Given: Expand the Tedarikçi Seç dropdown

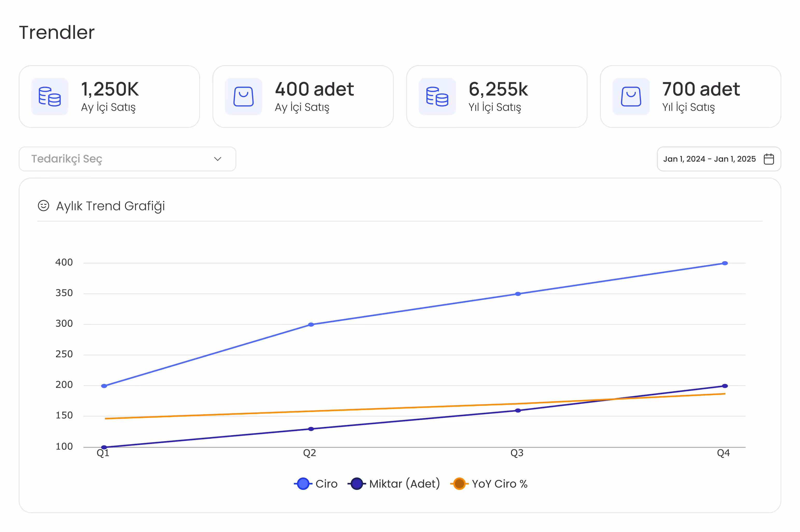Looking at the screenshot, I should click(x=127, y=158).
